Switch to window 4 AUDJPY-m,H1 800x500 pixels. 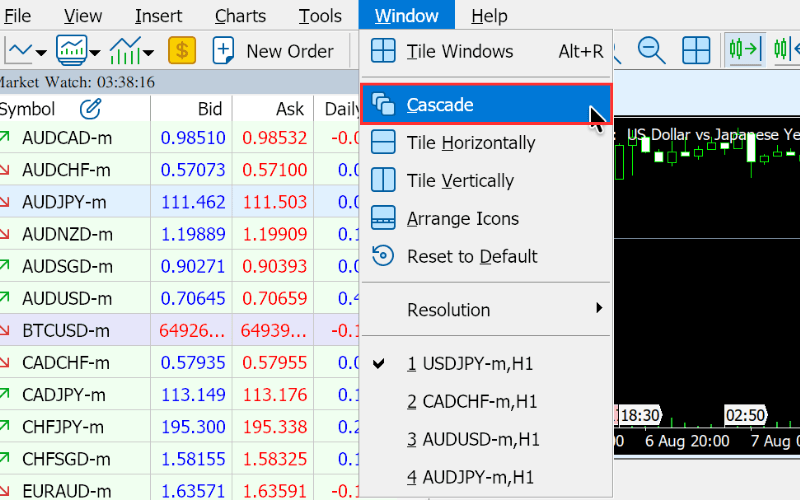click(x=486, y=477)
